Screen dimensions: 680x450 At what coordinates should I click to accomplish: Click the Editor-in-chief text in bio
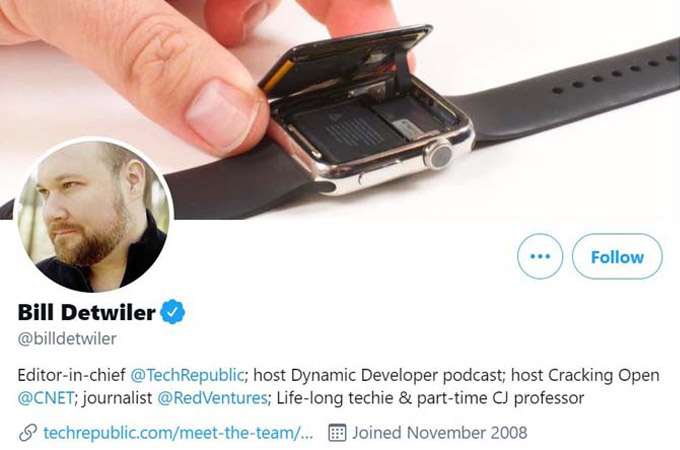click(x=71, y=375)
